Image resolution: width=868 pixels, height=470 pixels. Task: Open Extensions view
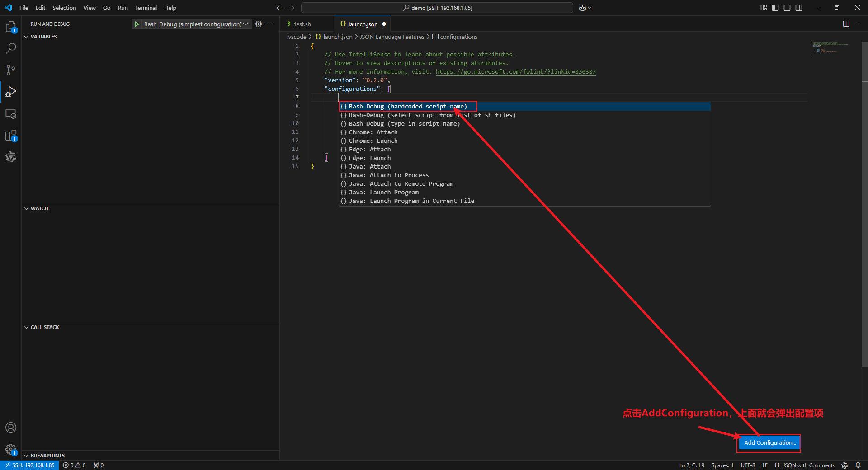point(11,136)
